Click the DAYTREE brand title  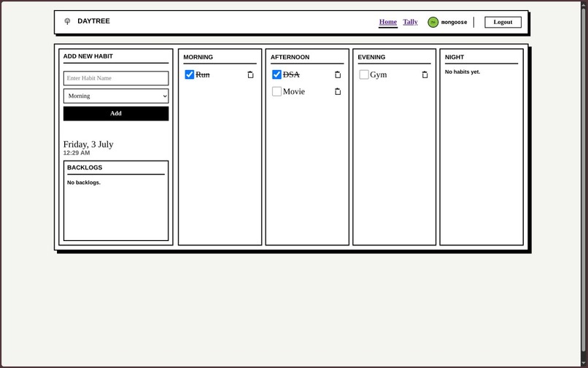pos(94,21)
